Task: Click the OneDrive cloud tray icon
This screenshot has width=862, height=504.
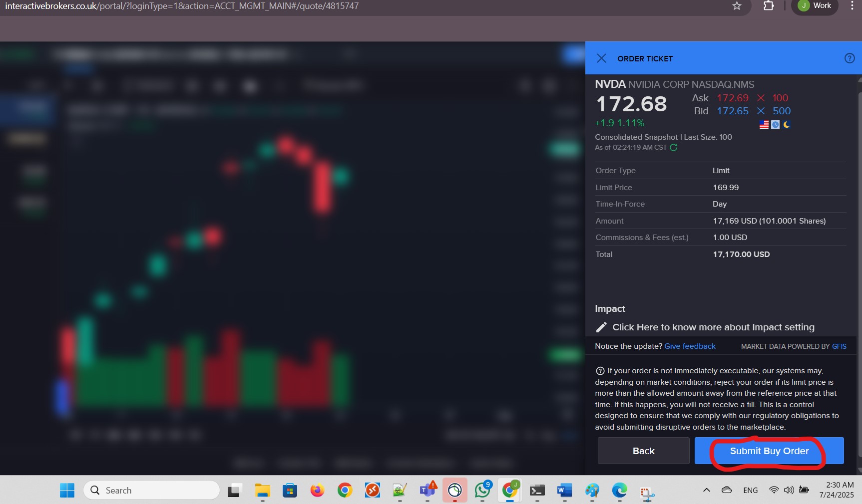Action: coord(727,490)
